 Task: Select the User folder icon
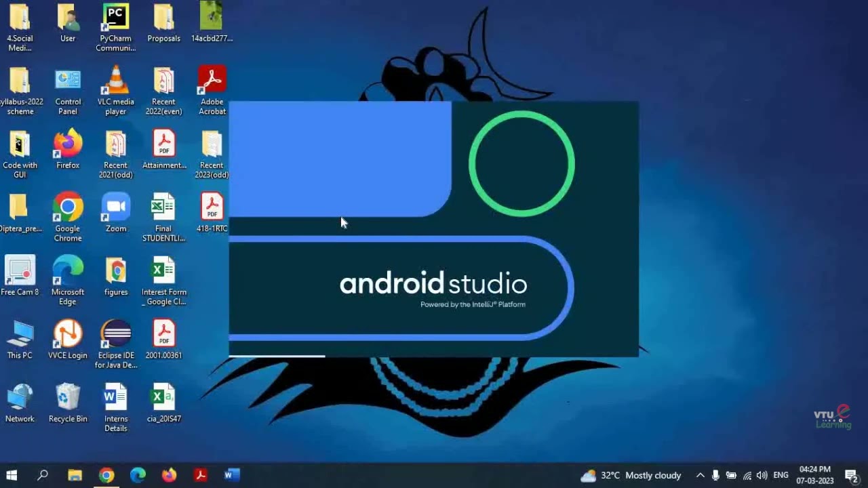[68, 23]
